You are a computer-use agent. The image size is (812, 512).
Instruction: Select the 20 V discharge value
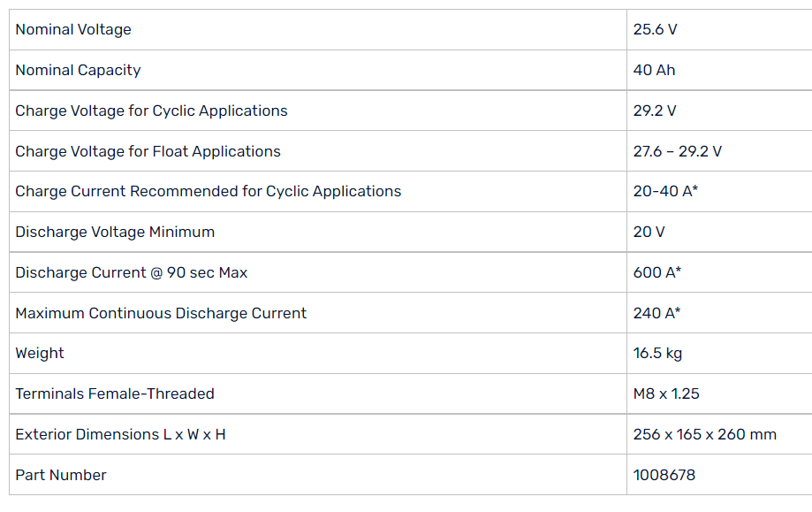click(649, 233)
